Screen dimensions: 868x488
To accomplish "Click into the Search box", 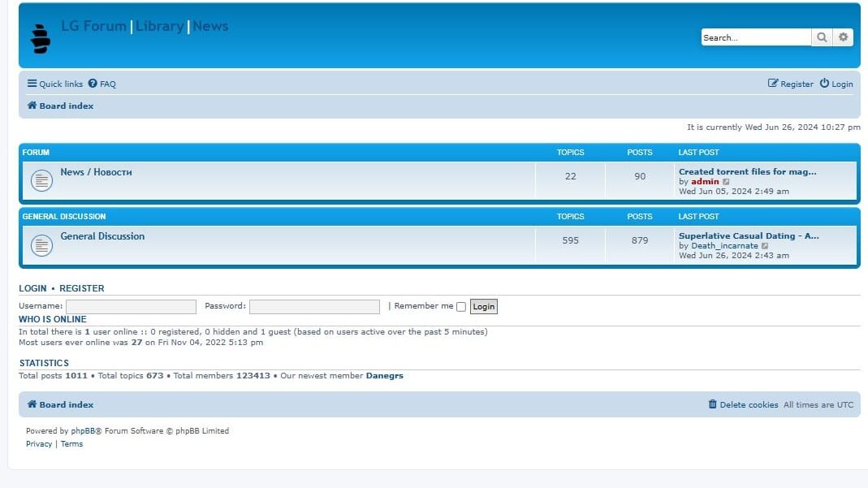I will pos(755,37).
